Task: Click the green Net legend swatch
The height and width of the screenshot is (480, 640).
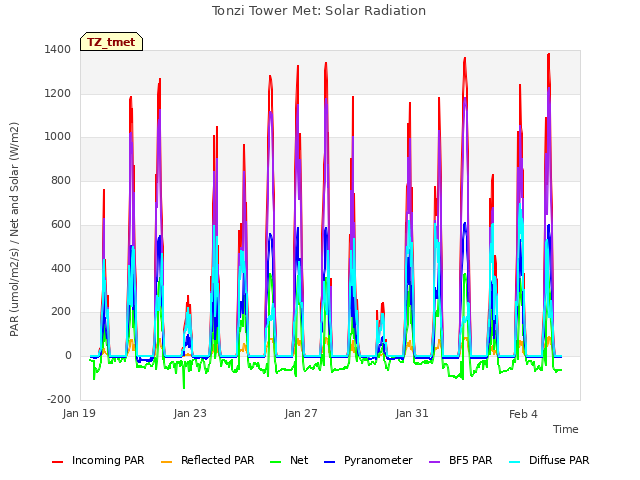Action: (x=276, y=462)
